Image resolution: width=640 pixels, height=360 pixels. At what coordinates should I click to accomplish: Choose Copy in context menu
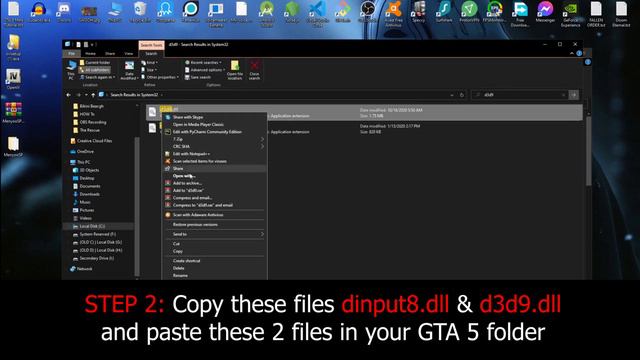pyautogui.click(x=215, y=251)
